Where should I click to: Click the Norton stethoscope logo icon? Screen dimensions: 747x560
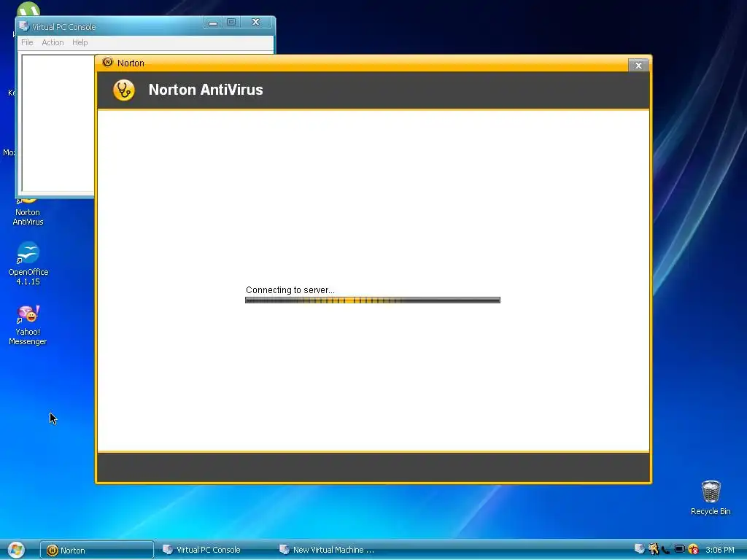(124, 90)
